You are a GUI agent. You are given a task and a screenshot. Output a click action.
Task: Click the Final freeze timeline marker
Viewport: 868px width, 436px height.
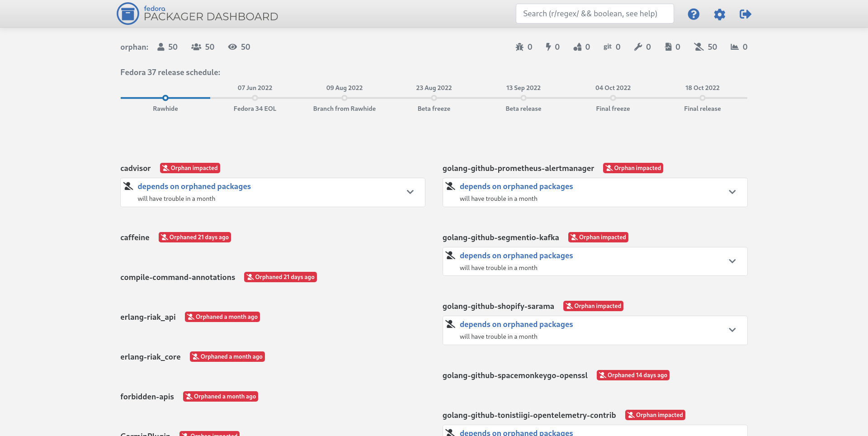(613, 98)
